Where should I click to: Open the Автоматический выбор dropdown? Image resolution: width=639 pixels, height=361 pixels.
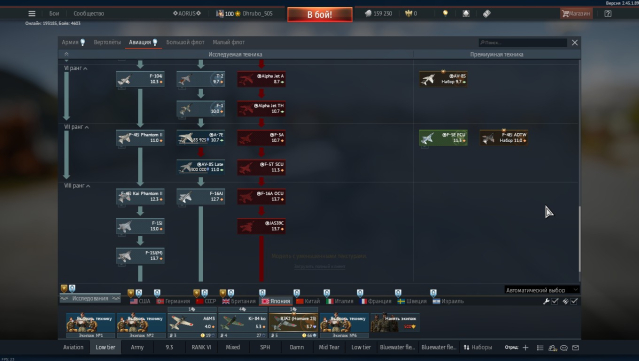542,290
